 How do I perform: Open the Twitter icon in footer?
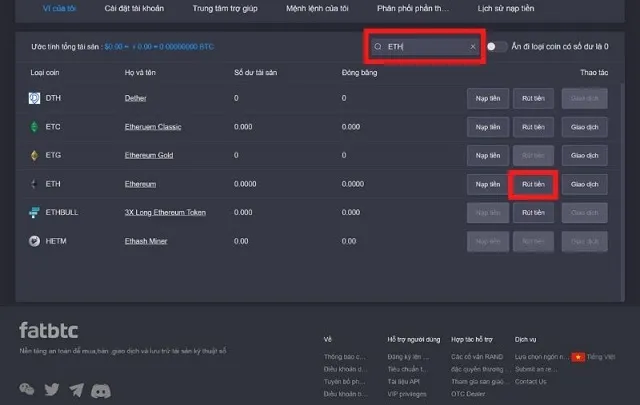tap(51, 389)
